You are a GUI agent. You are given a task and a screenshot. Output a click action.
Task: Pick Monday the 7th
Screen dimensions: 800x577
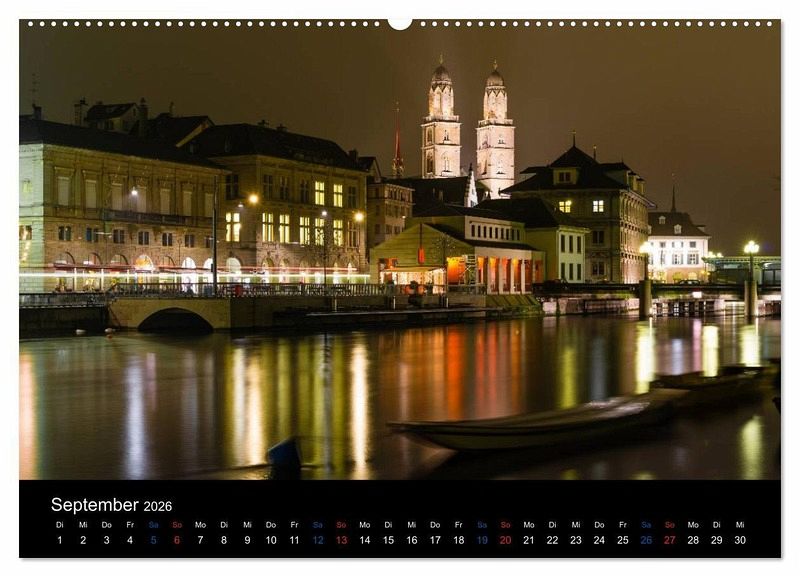[200, 540]
